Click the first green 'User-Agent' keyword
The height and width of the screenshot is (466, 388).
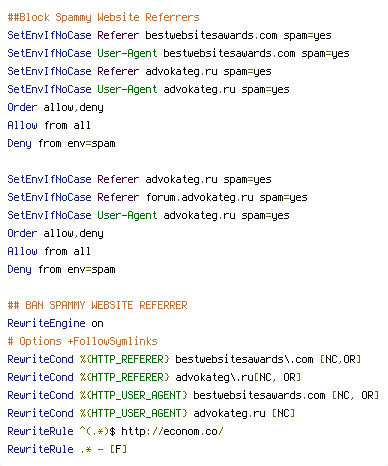[127, 53]
